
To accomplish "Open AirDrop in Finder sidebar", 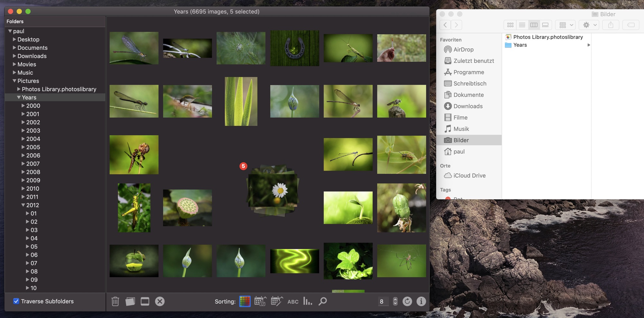I will click(464, 50).
